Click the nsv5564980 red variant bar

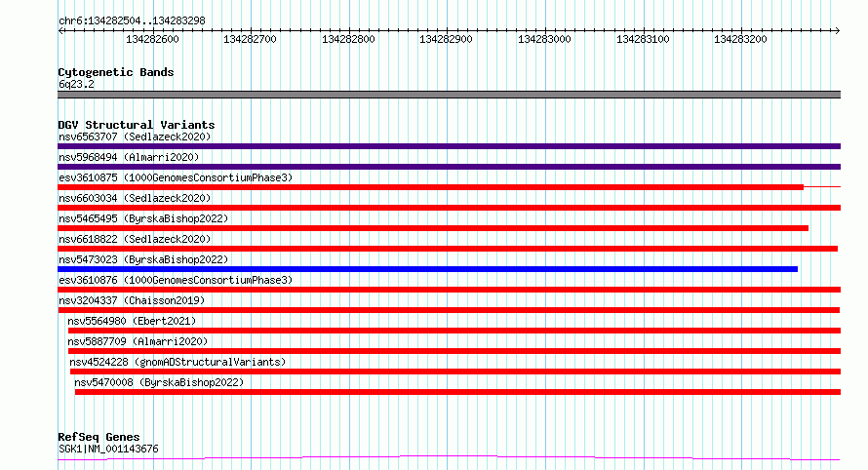tap(454, 331)
